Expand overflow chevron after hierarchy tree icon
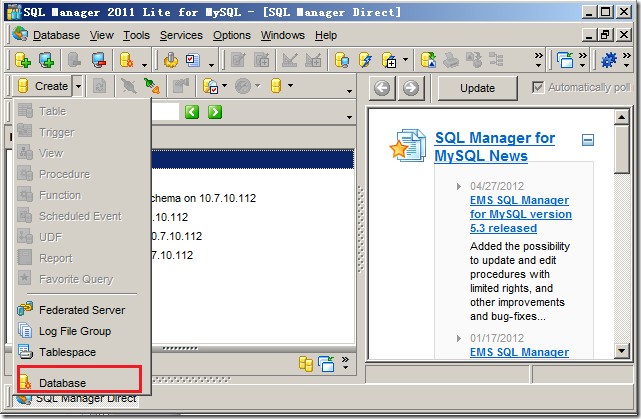The width and height of the screenshot is (641, 419). pyautogui.click(x=538, y=60)
